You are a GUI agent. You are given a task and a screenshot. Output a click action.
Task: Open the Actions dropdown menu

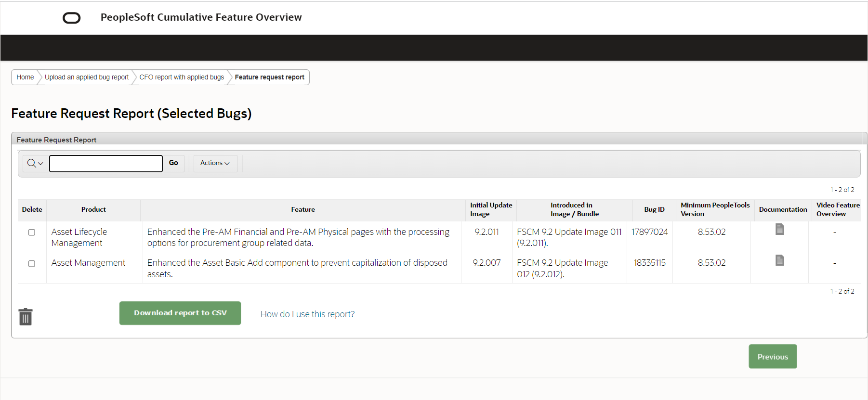(215, 163)
